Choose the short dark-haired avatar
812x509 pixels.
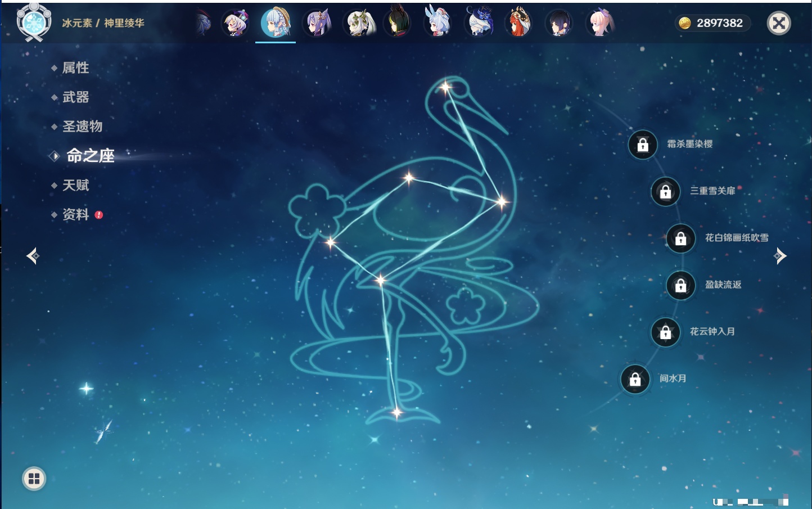coord(560,23)
